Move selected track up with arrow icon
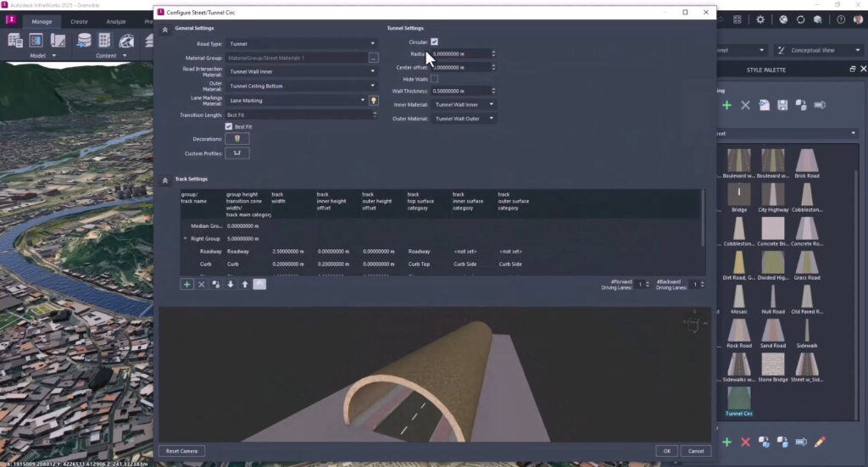This screenshot has width=868, height=467. (x=245, y=284)
